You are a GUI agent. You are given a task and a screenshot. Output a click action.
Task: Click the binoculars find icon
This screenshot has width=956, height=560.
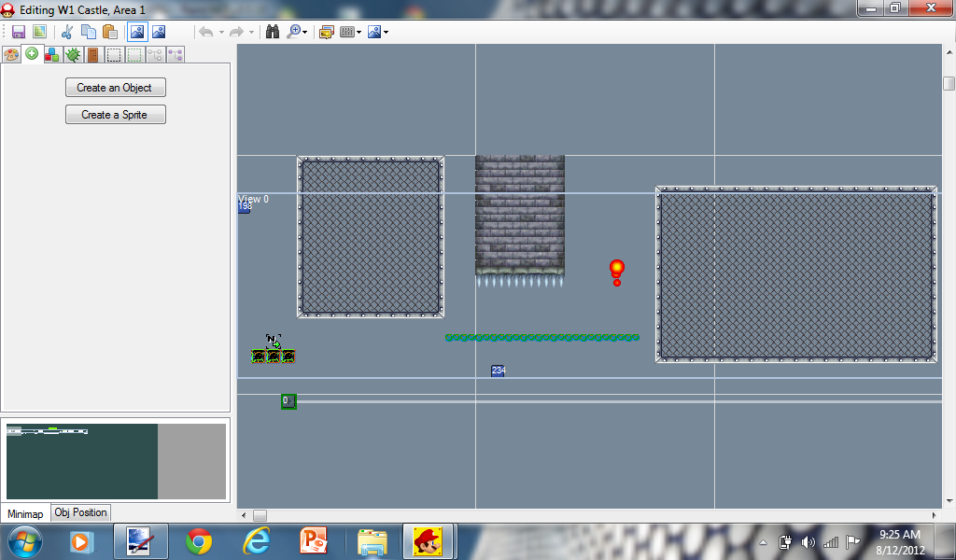(x=273, y=32)
